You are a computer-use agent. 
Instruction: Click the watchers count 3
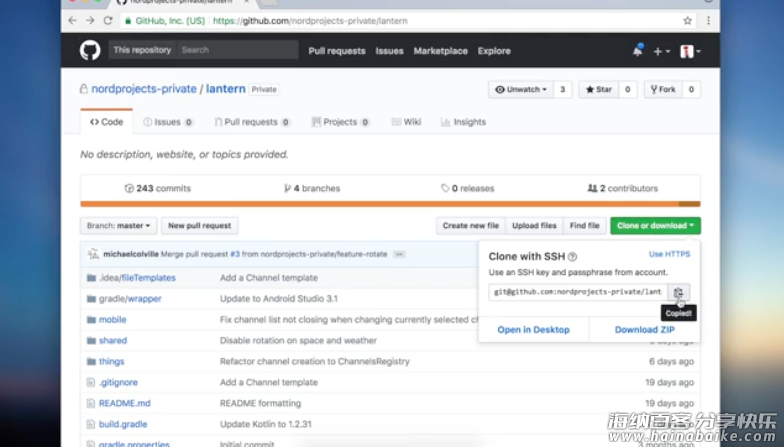562,90
